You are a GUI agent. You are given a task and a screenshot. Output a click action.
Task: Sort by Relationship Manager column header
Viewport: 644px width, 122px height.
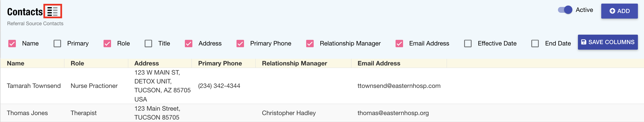coord(294,63)
